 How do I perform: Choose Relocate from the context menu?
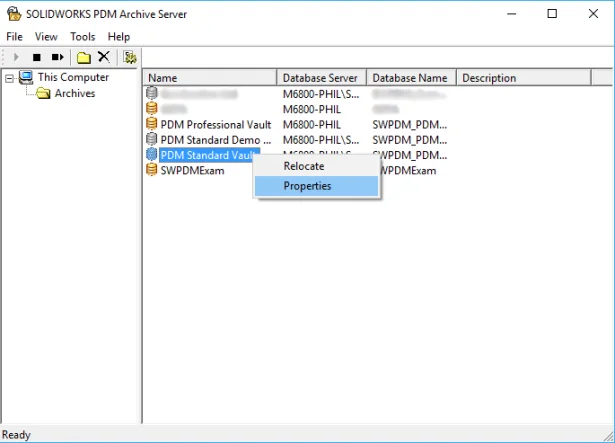pos(304,166)
